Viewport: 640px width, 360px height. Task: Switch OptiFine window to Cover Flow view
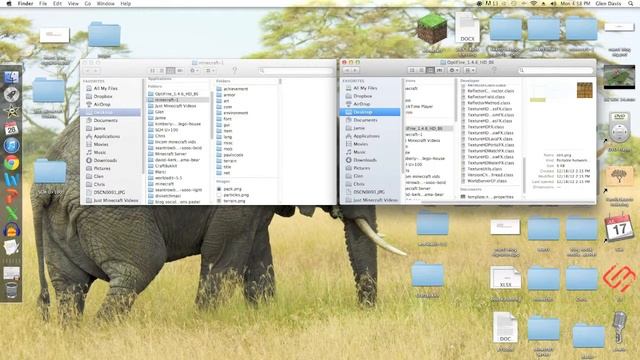(x=440, y=70)
